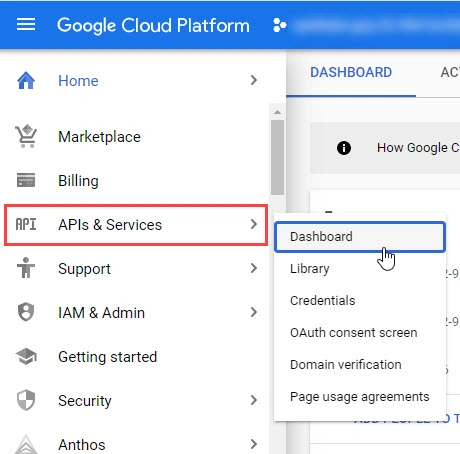Click the 'How Google C' banner text
460x454 pixels.
418,148
